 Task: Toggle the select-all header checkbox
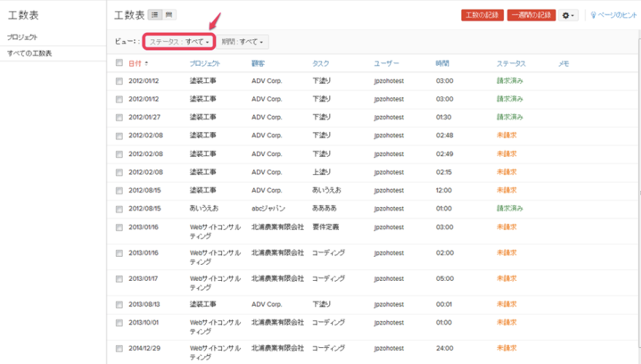pos(119,63)
